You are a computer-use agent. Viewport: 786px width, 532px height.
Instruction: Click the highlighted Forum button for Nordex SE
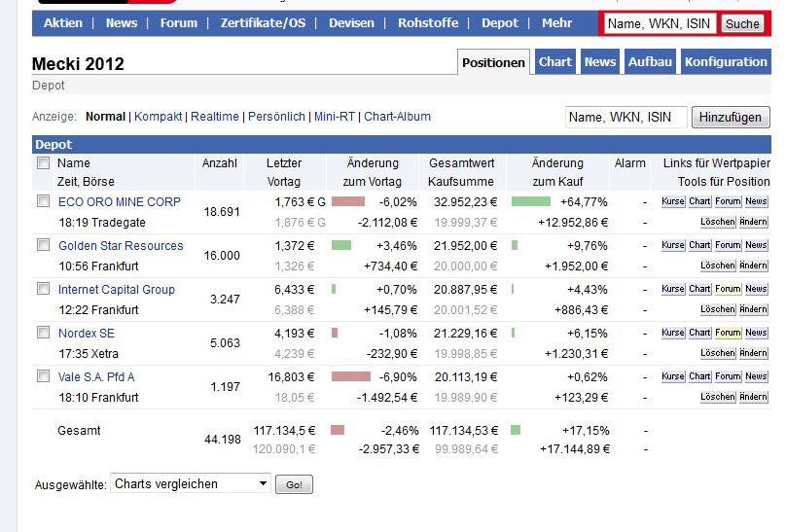(728, 333)
